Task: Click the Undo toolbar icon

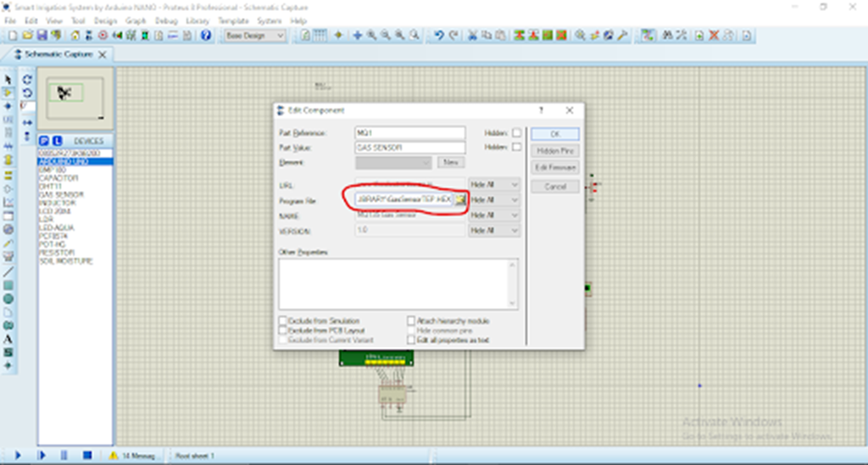Action: (438, 36)
